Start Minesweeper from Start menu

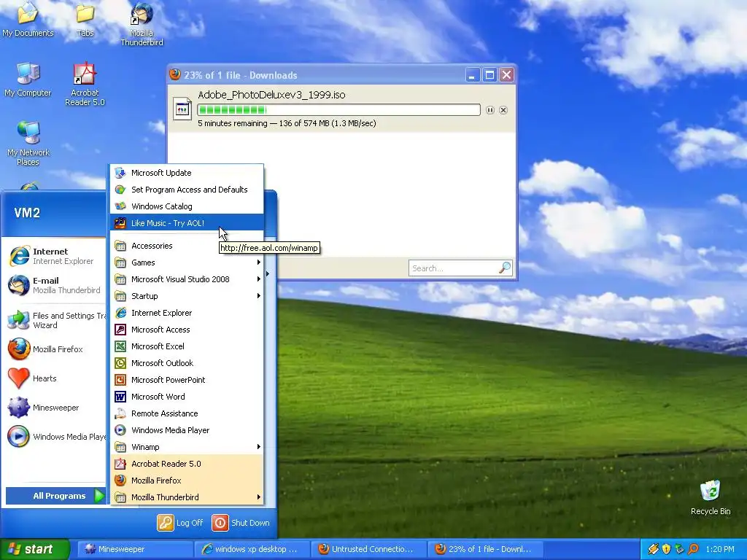pyautogui.click(x=55, y=408)
